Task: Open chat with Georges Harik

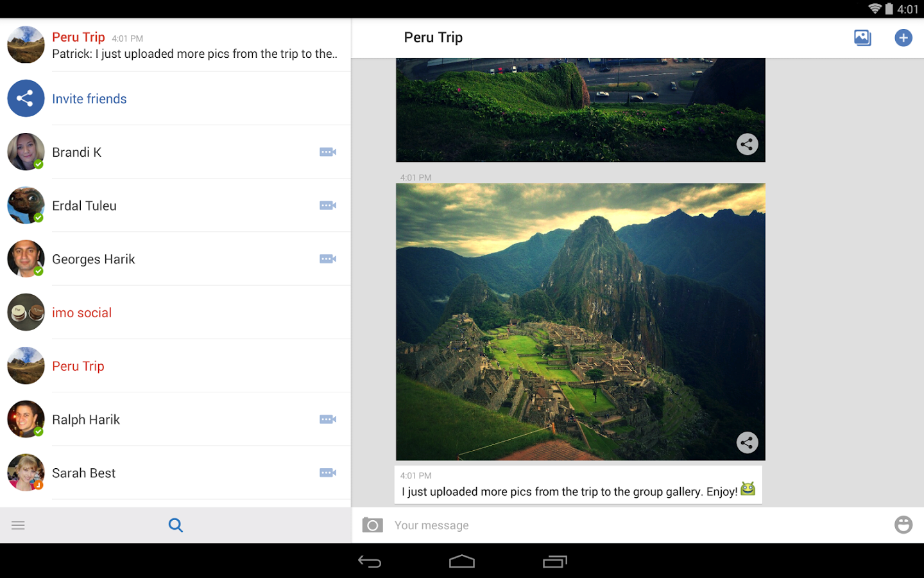Action: click(x=175, y=259)
